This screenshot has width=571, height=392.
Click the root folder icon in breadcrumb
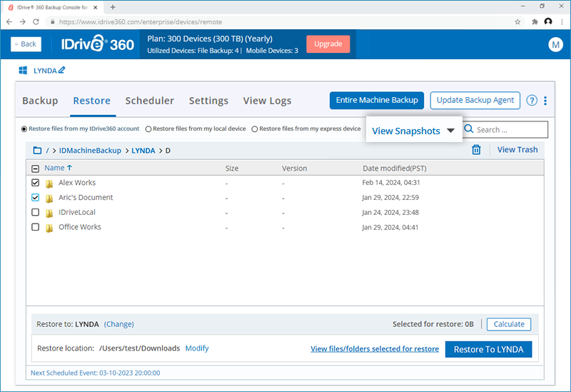(37, 151)
